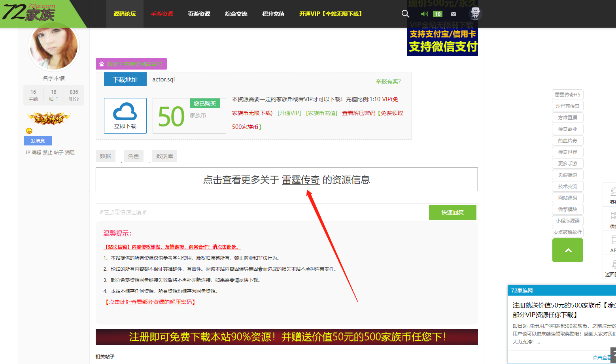This screenshot has height=364, width=616.
Task: Click the 清理 admin link under user
Action: pyautogui.click(x=70, y=153)
